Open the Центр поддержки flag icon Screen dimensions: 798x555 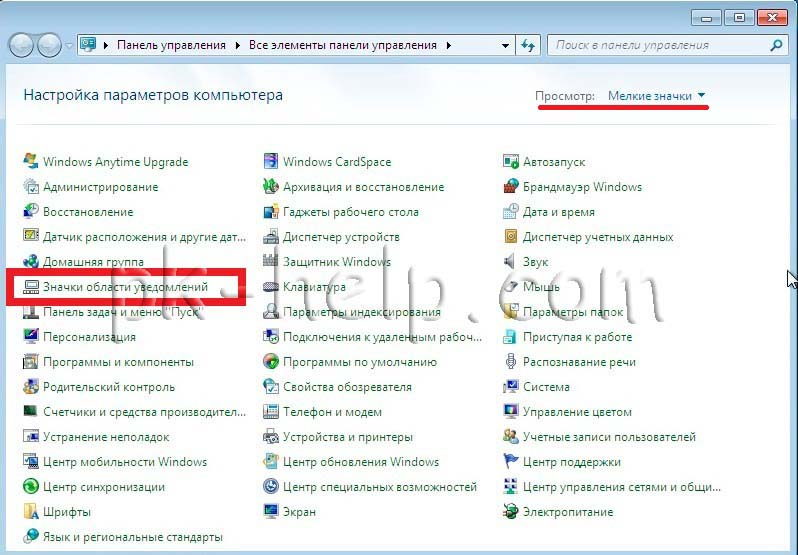coord(510,461)
